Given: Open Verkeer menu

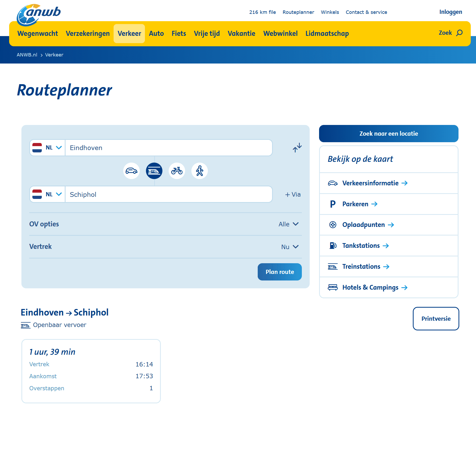Looking at the screenshot, I should click(x=129, y=33).
